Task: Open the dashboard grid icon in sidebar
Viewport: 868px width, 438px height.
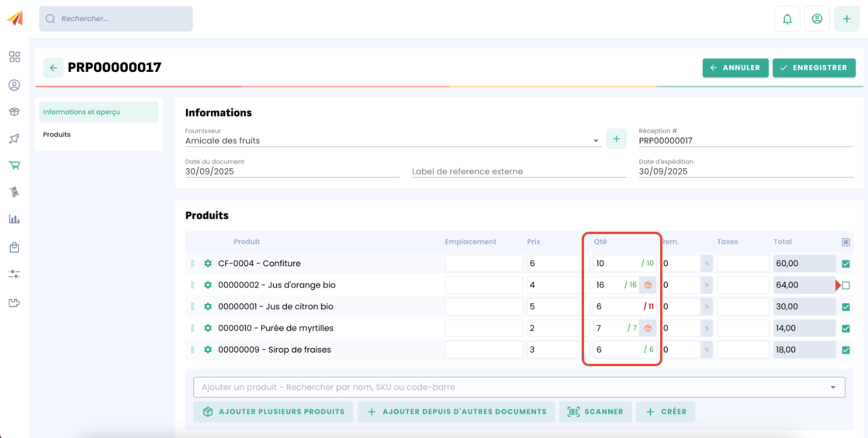Action: point(14,57)
